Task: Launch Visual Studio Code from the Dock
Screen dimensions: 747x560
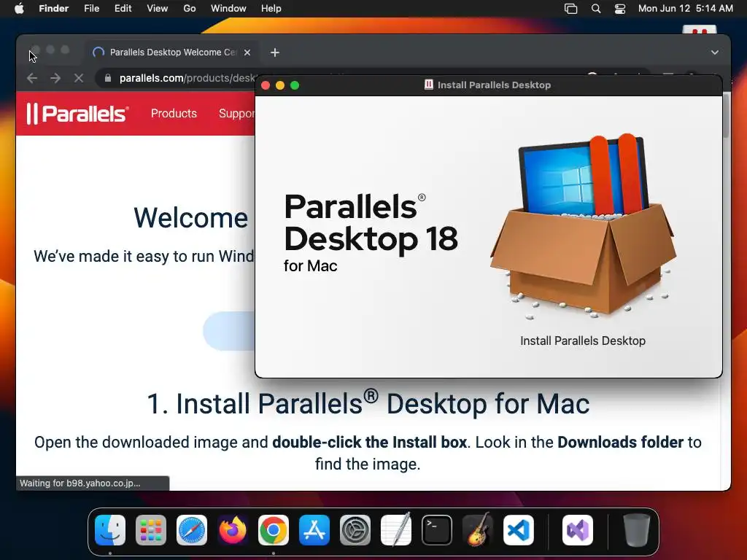Action: 519,530
